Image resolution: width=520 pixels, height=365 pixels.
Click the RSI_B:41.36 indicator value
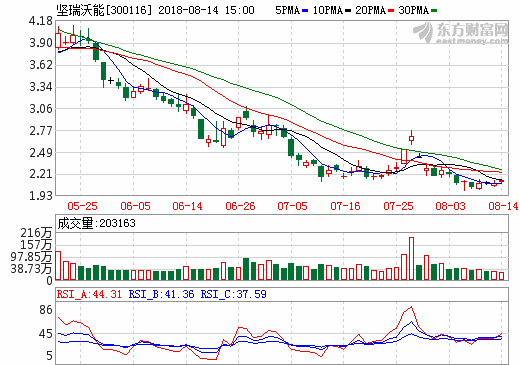161,294
